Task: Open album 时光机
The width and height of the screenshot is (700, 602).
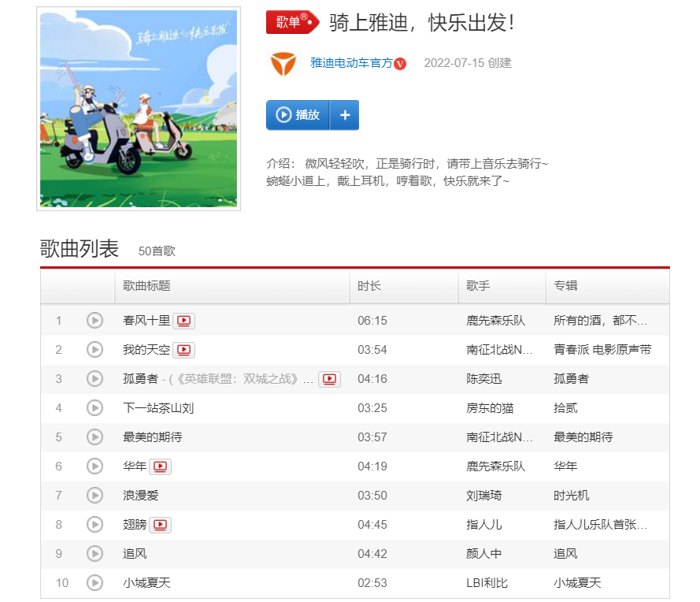Action: [571, 496]
